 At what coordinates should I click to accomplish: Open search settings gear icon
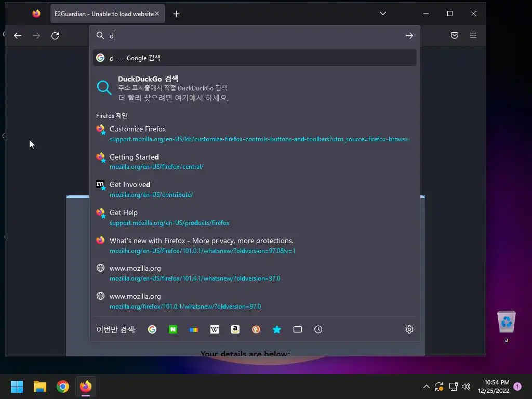tap(409, 329)
